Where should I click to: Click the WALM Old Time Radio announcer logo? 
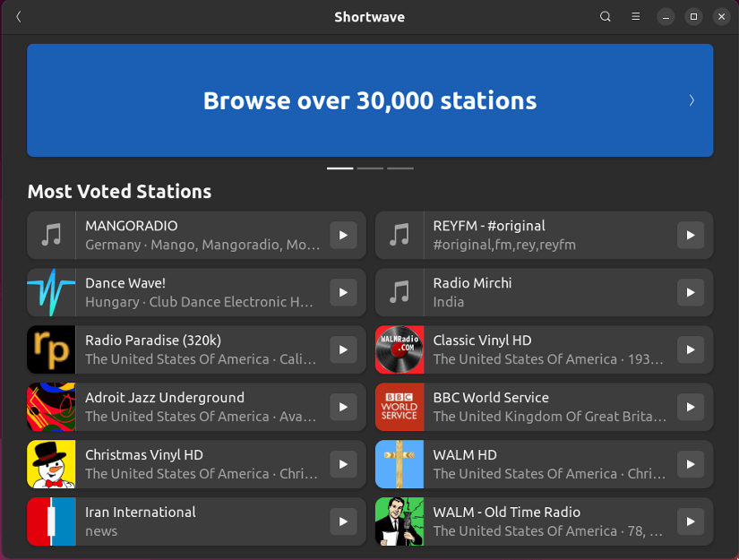pos(400,521)
